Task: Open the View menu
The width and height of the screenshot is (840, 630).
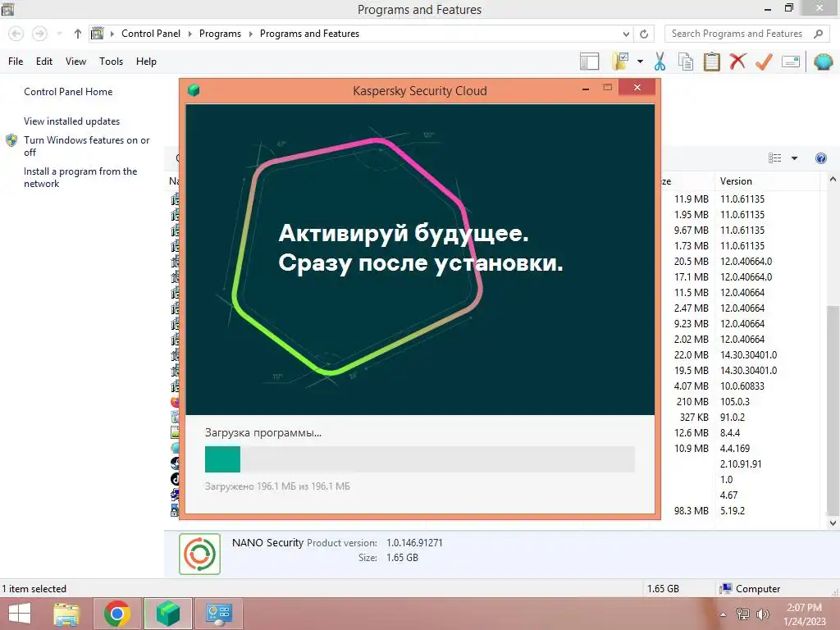Action: click(x=75, y=62)
